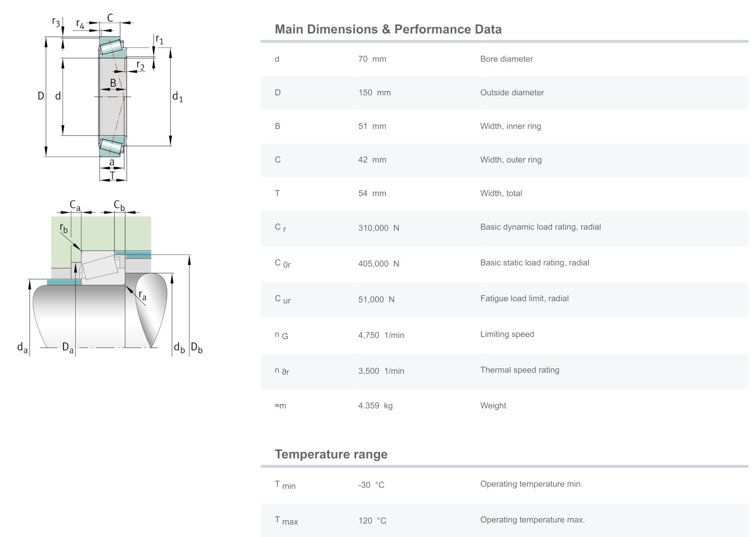Click the Width, inner ring description

[x=510, y=126]
